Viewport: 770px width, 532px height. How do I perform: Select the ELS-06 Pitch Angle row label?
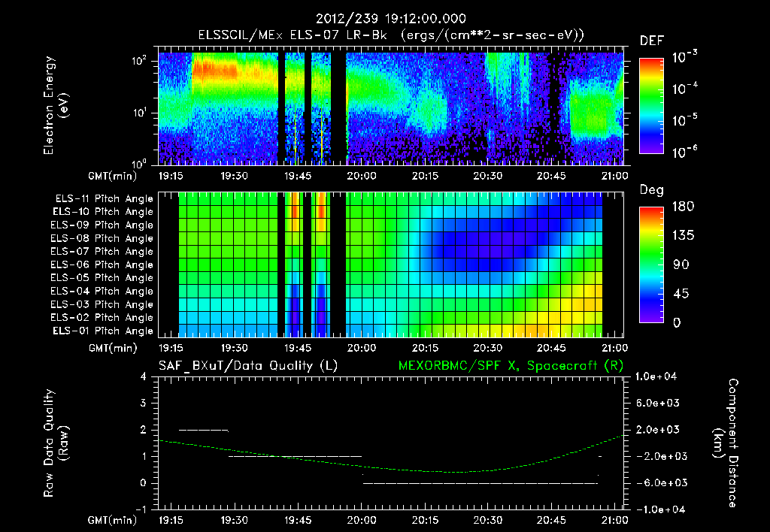point(102,264)
